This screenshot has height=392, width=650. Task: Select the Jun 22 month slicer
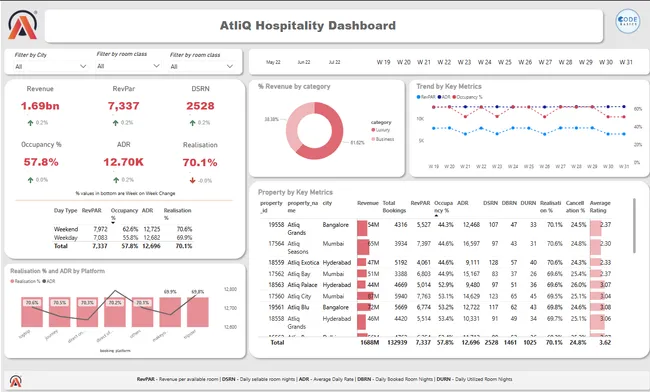click(x=304, y=62)
